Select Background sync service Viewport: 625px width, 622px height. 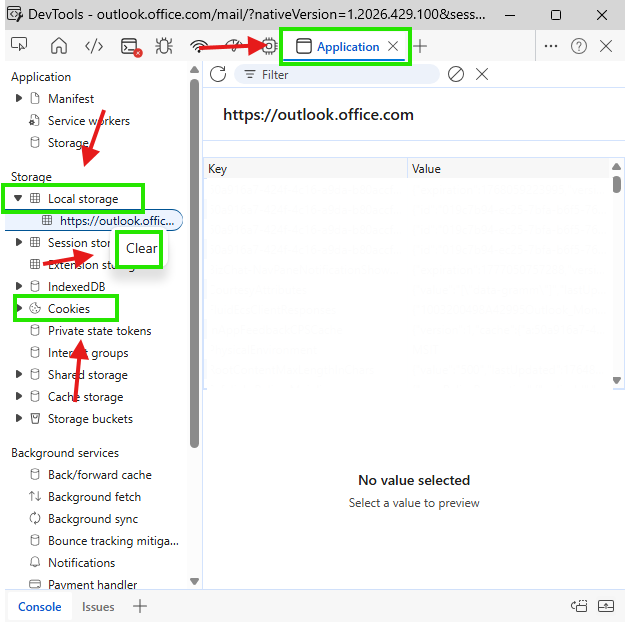(93, 518)
